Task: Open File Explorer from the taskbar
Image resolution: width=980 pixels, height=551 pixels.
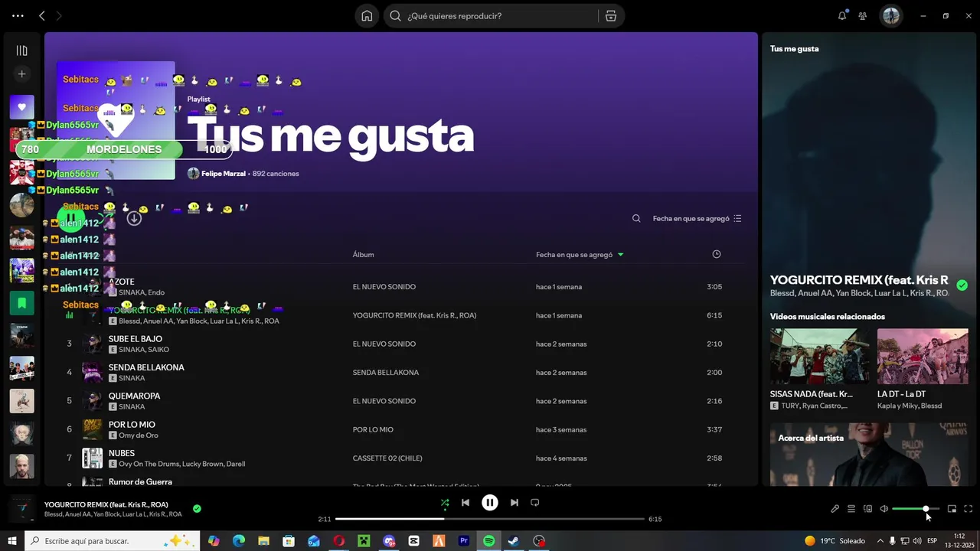Action: tap(263, 541)
